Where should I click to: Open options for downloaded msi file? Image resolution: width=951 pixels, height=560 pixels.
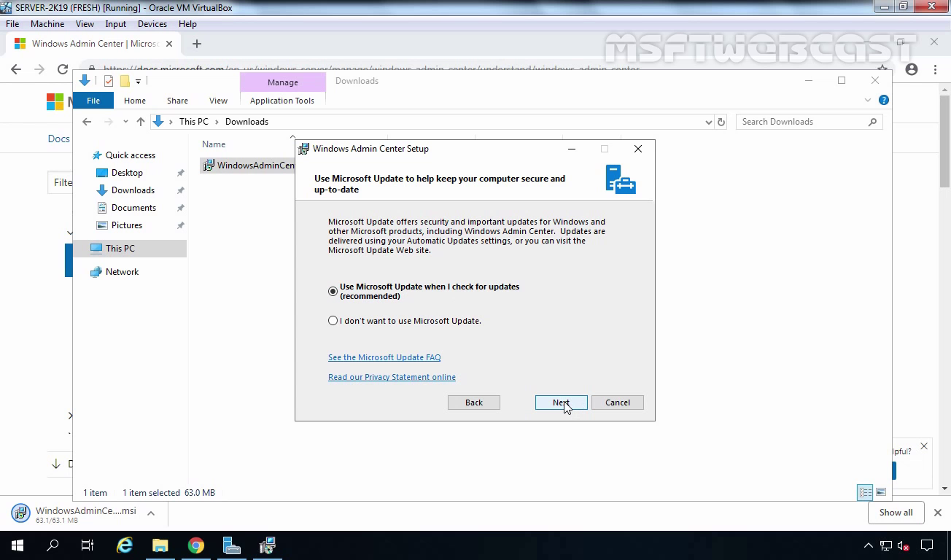click(x=151, y=513)
